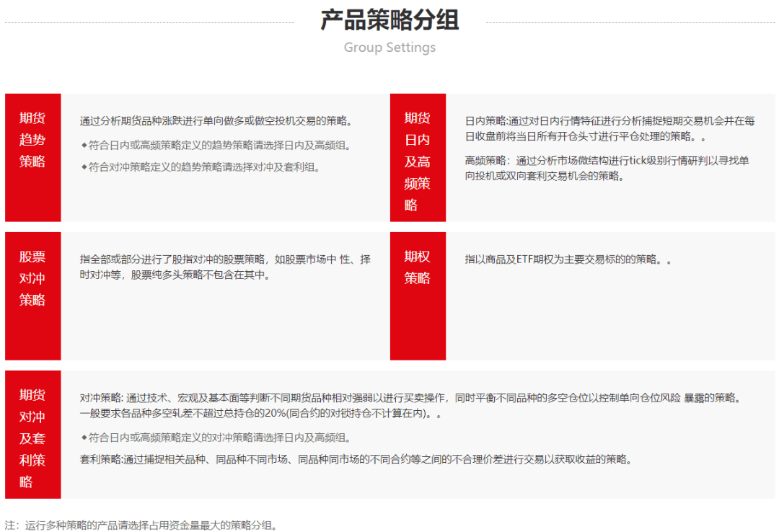Viewport: 779px width, 532px height.
Task: Click the 对冲策略 description paragraph
Action: (411, 405)
